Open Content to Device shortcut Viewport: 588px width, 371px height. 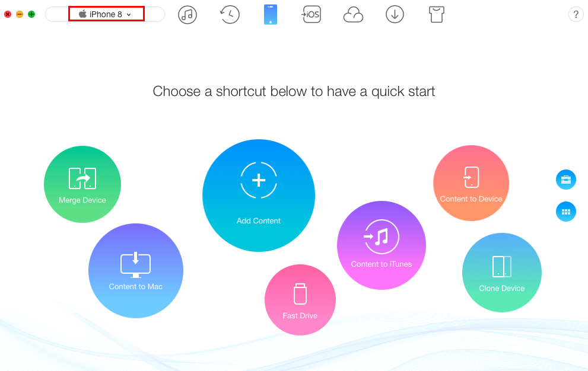click(471, 183)
